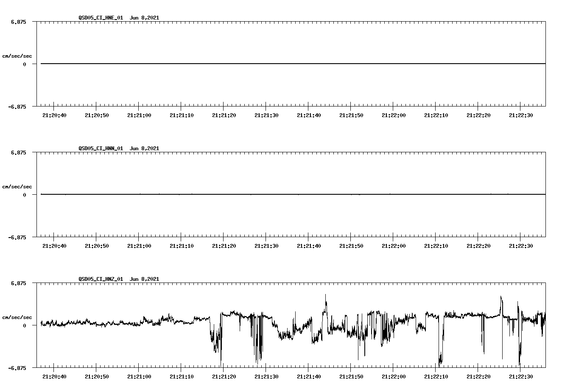The width and height of the screenshot is (576, 392).
Task: Click the 21:22:20 label in HNN plot
Action: click(478, 246)
